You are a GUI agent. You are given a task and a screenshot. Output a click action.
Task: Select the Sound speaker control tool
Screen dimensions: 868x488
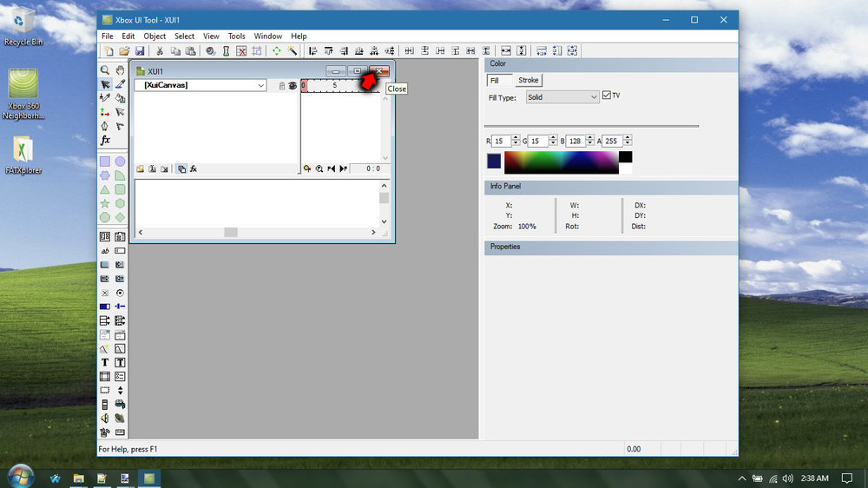tap(105, 419)
